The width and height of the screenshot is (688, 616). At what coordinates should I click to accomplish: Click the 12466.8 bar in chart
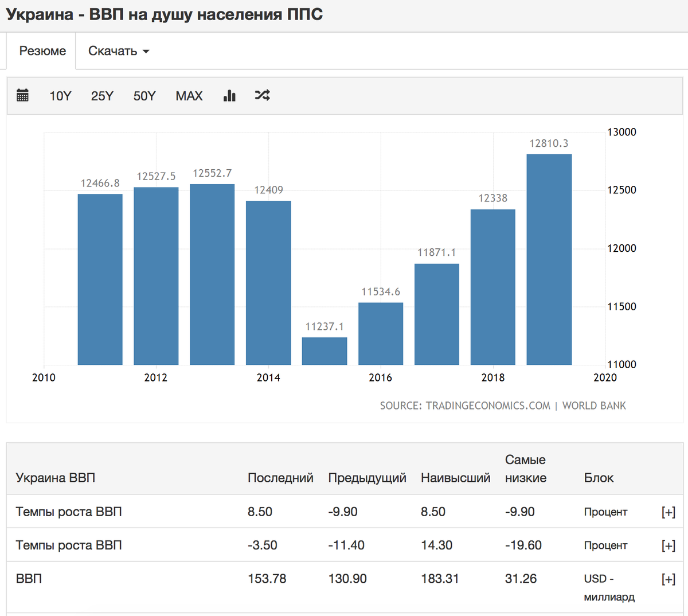point(100,279)
